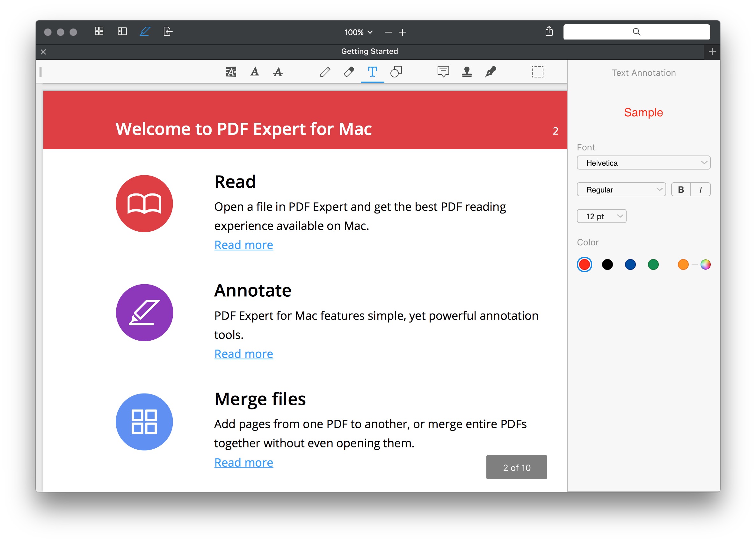Open Read more link under Annotate
Viewport: 756px width, 543px height.
(244, 354)
